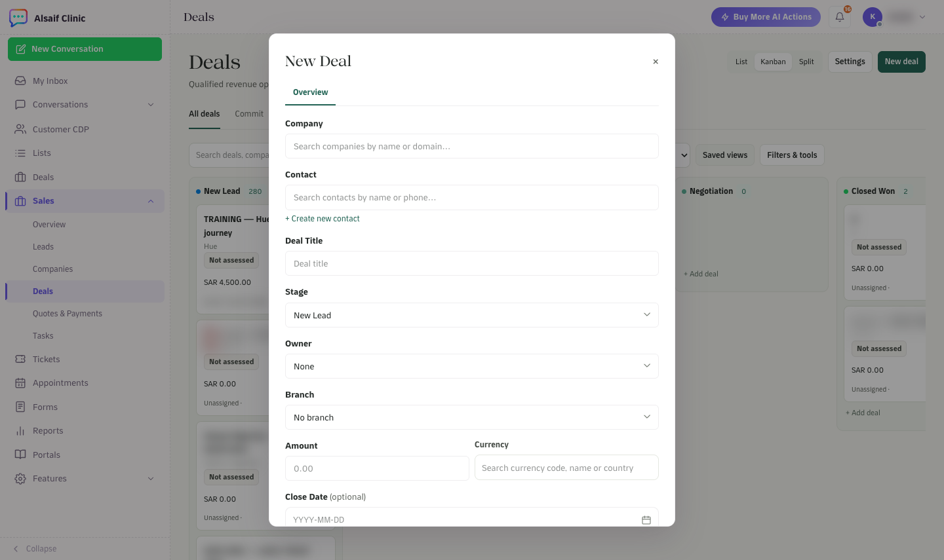Open the Close Date calendar picker icon
The height and width of the screenshot is (560, 944).
[646, 520]
